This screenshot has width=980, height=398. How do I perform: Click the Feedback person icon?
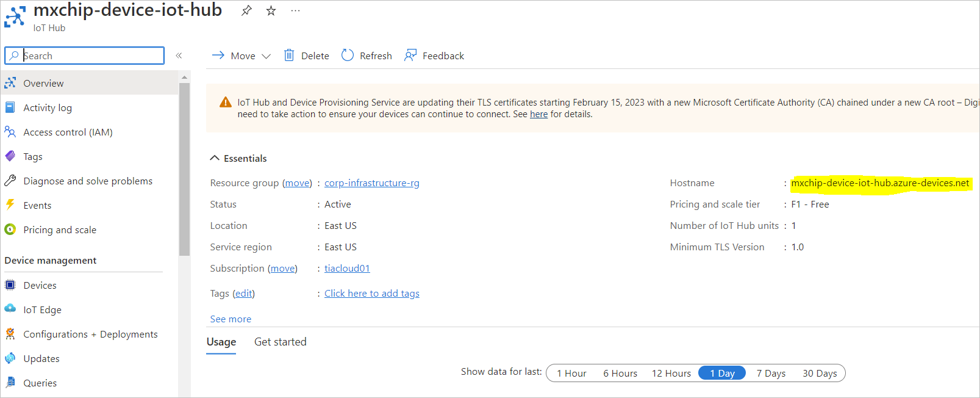(x=410, y=56)
